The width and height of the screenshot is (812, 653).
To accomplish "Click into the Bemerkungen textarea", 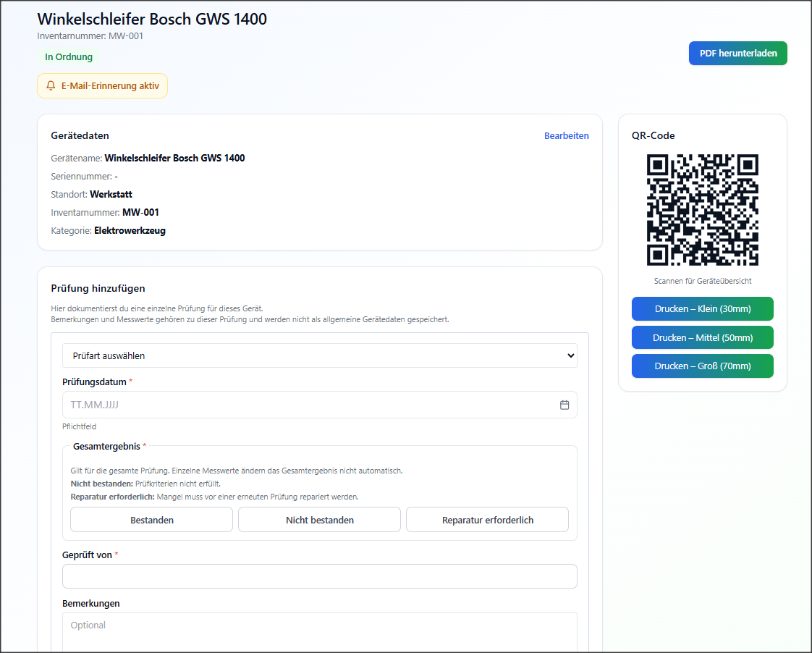I will pyautogui.click(x=320, y=632).
